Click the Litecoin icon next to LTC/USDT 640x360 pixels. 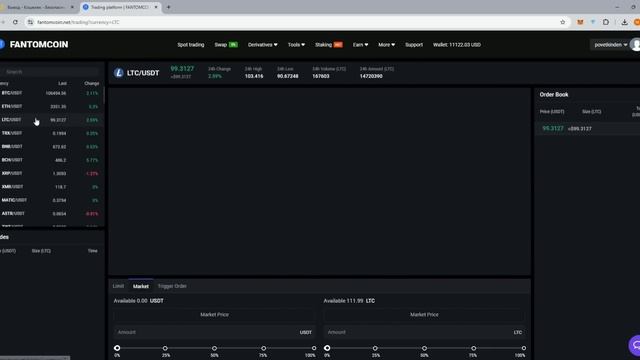(x=119, y=73)
